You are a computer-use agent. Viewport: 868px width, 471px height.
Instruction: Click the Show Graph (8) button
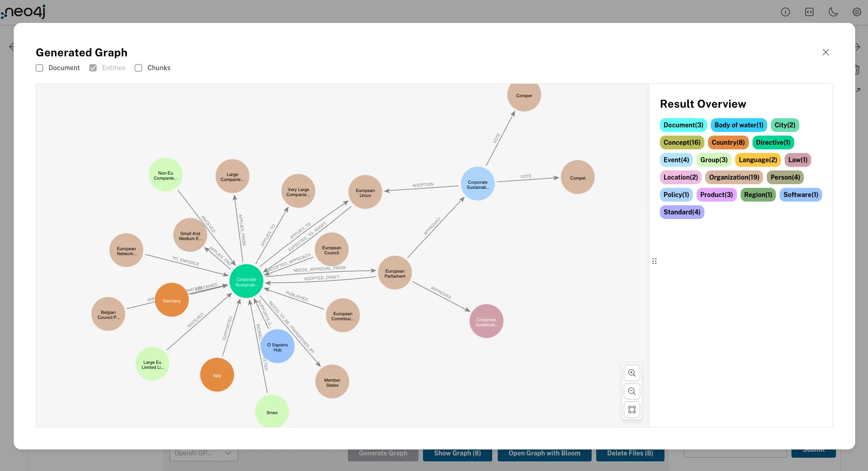coord(457,454)
